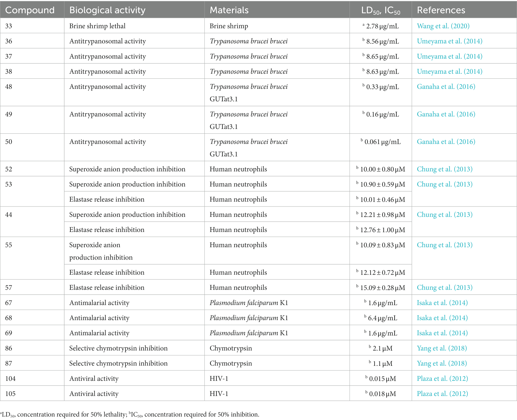Open Chung et al. (2013) link for compound 52
The height and width of the screenshot is (420, 517).
point(444,169)
